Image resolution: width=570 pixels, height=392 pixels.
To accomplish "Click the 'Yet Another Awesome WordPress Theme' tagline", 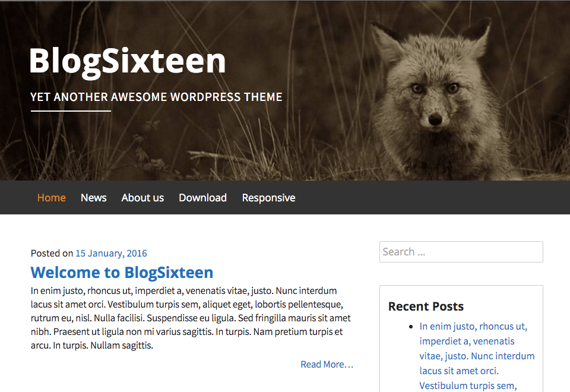I will [x=156, y=97].
